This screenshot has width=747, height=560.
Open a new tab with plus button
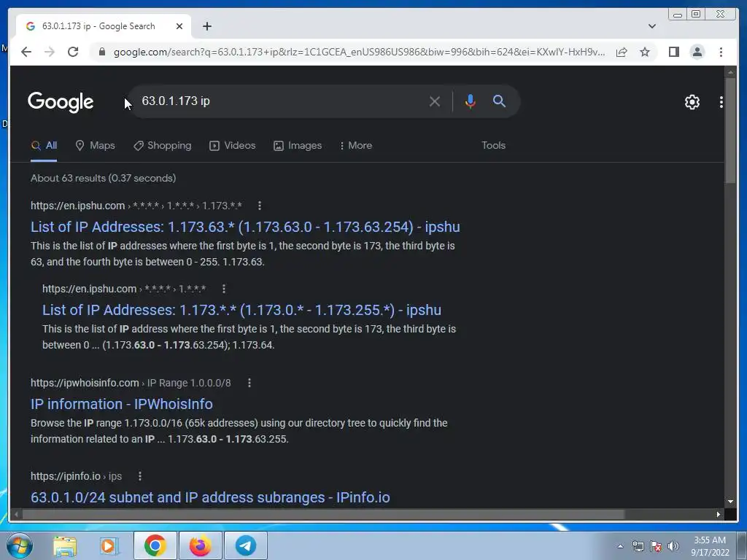(206, 26)
